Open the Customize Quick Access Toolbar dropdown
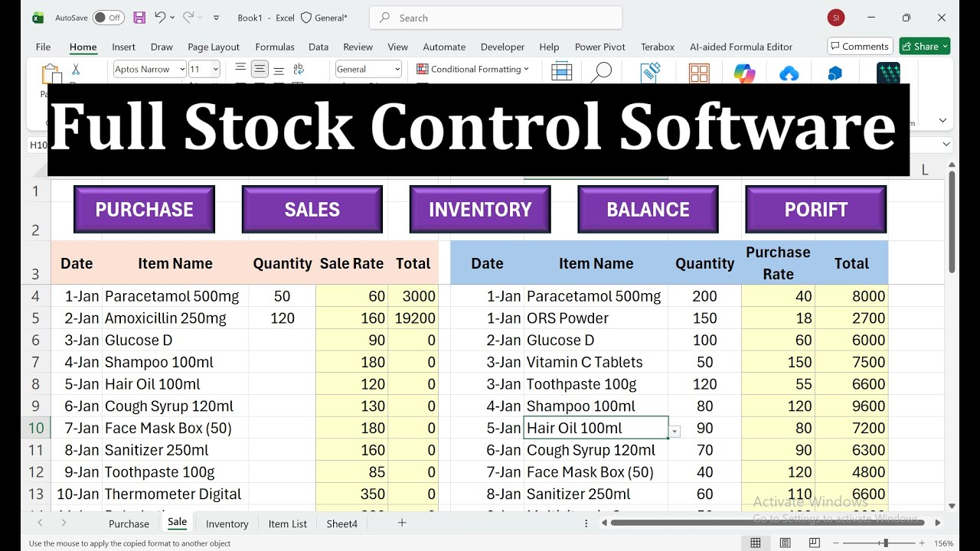The width and height of the screenshot is (980, 551). [217, 18]
